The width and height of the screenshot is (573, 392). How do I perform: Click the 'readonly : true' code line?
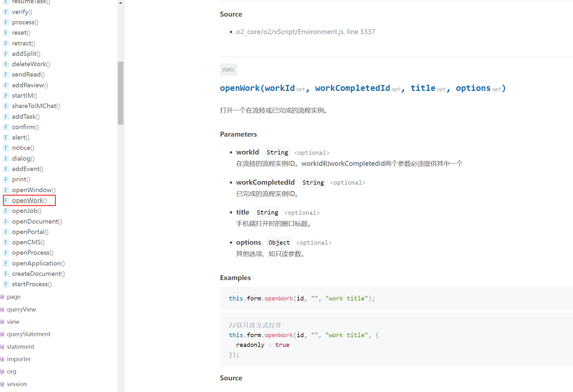click(263, 345)
